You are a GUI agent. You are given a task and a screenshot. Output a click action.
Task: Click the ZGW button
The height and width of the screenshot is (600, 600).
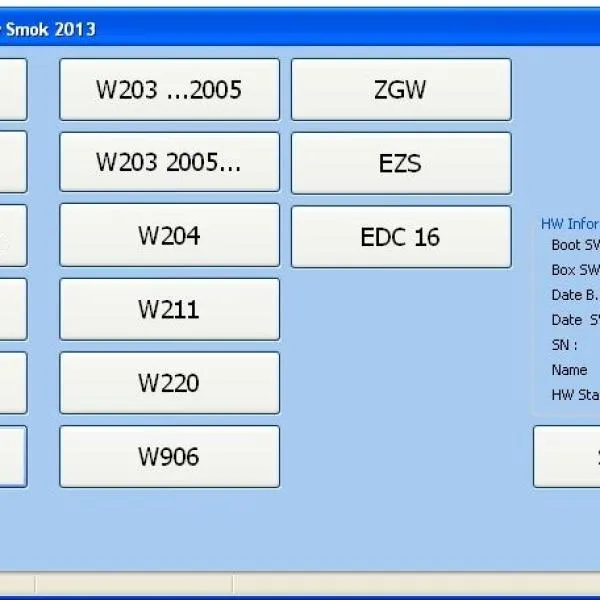(x=400, y=89)
